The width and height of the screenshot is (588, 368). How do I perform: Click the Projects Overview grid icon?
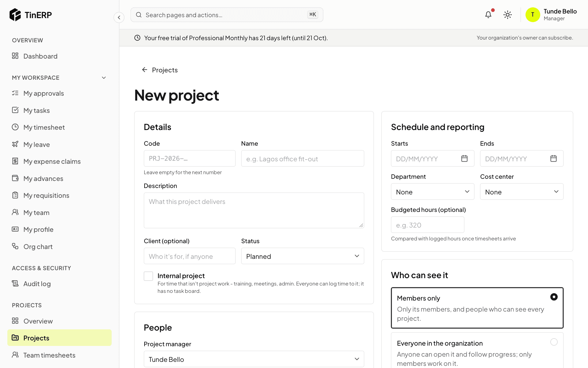tap(15, 321)
